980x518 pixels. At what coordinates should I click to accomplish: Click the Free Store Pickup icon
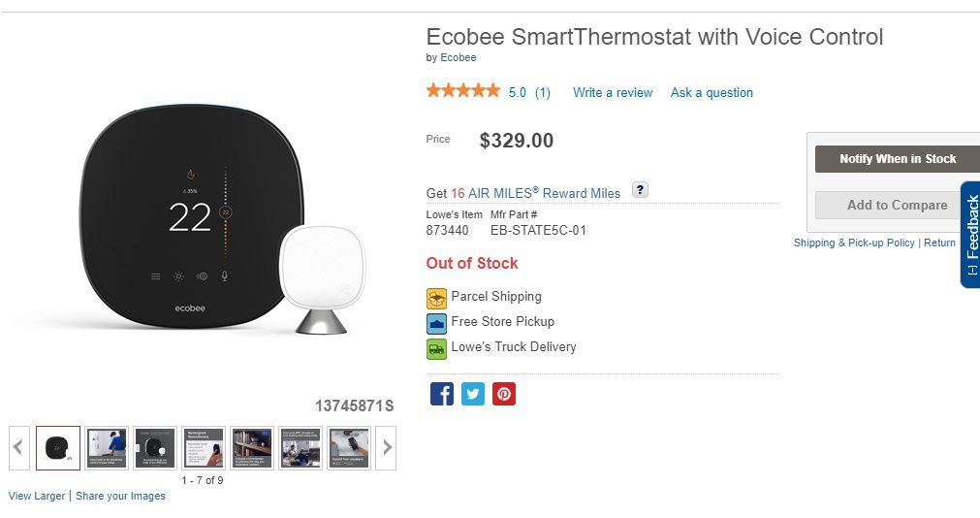436,323
